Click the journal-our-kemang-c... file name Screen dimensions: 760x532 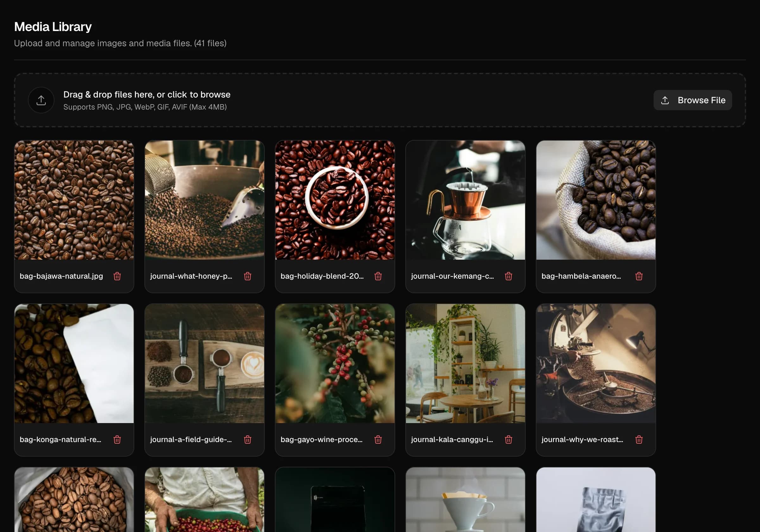pos(452,276)
